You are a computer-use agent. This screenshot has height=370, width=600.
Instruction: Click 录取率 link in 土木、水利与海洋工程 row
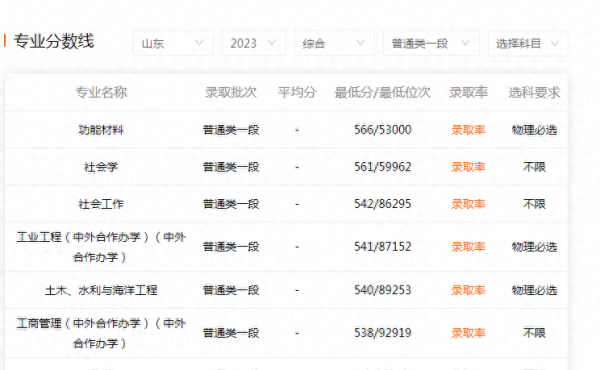click(468, 290)
